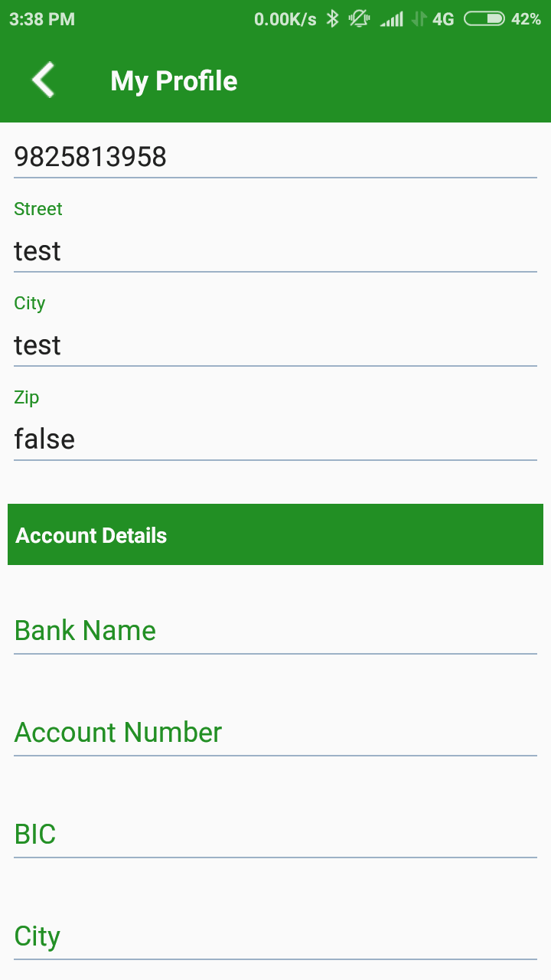Tap the 3:38 PM clock
Image resolution: width=551 pixels, height=980 pixels.
[42, 19]
